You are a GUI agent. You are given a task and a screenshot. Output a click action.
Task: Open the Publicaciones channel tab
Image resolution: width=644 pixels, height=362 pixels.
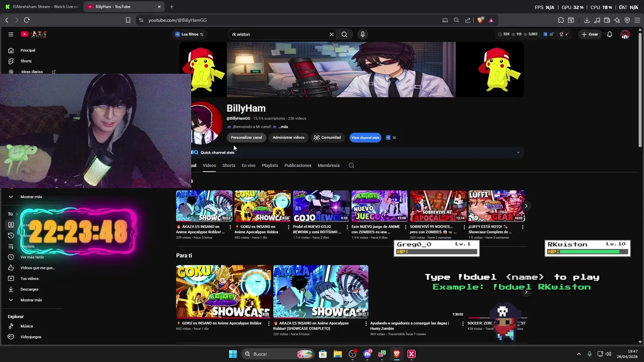tap(298, 165)
